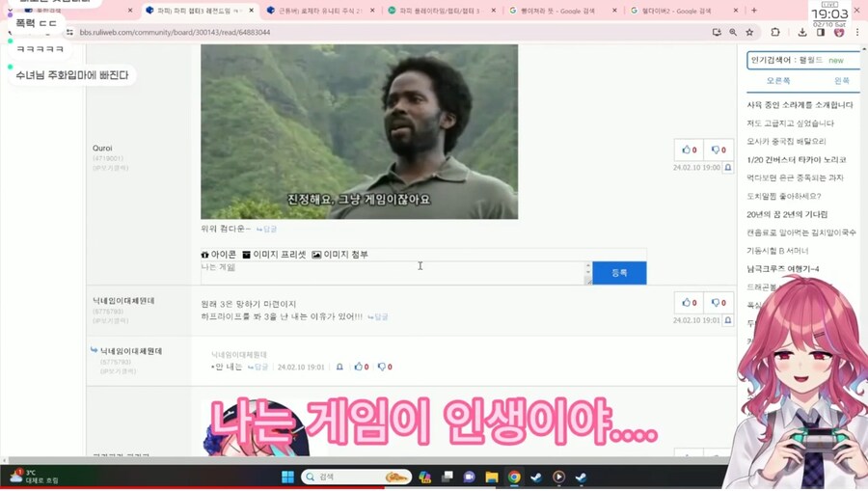The image size is (868, 491).
Task: Open the zoom magnifier icon in the address bar
Action: click(733, 32)
